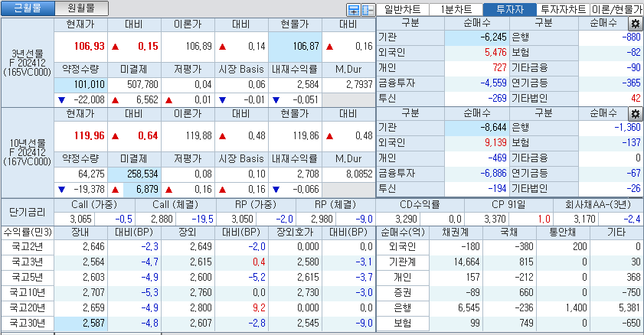Click the 순매수(억) column header
Screen dimensions: 644x335
pyautogui.click(x=403, y=233)
